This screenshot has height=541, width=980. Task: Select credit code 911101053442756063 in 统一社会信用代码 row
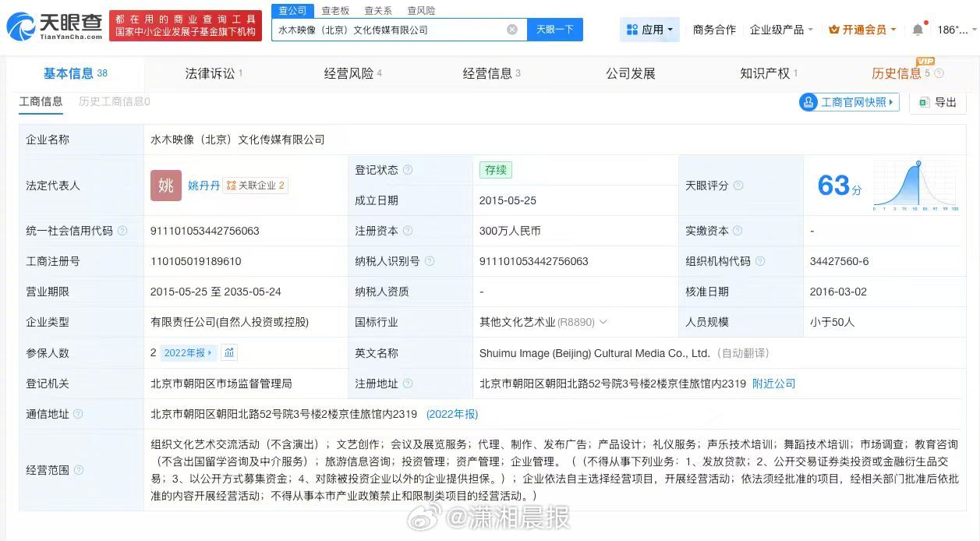pos(205,231)
